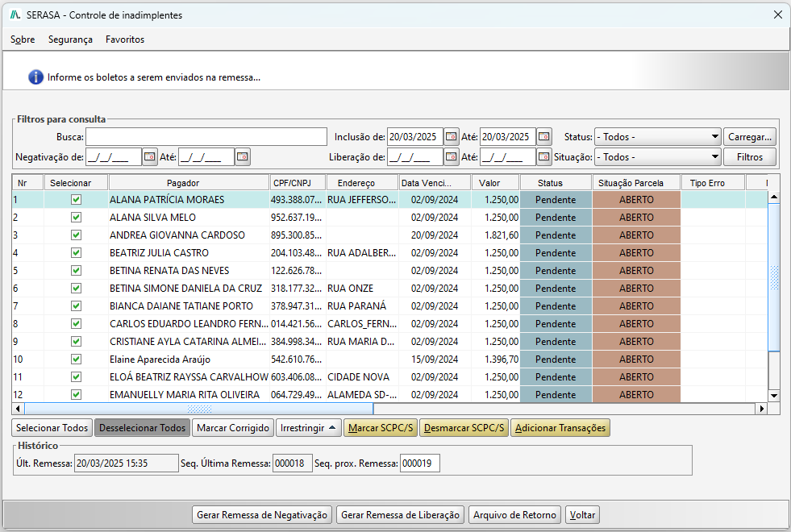Click address cell CIDADE NOVA
Viewport: 791px width, 532px height.
click(362, 376)
